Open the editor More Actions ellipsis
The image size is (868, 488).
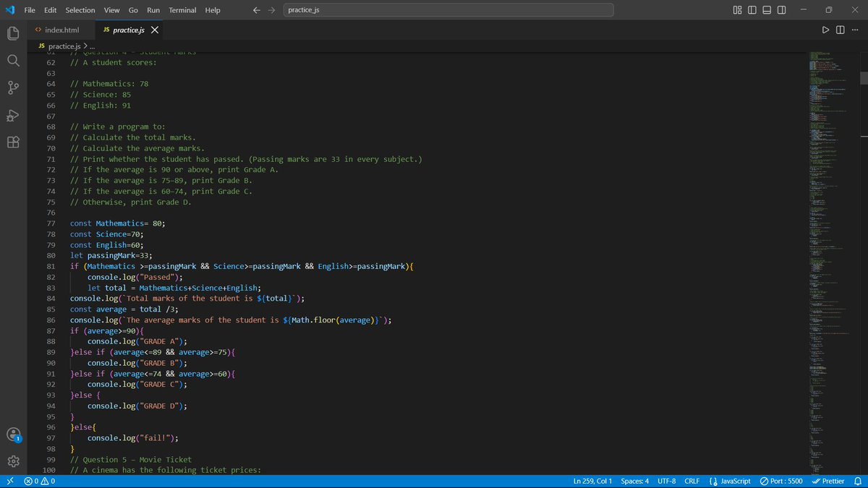[x=854, y=30]
